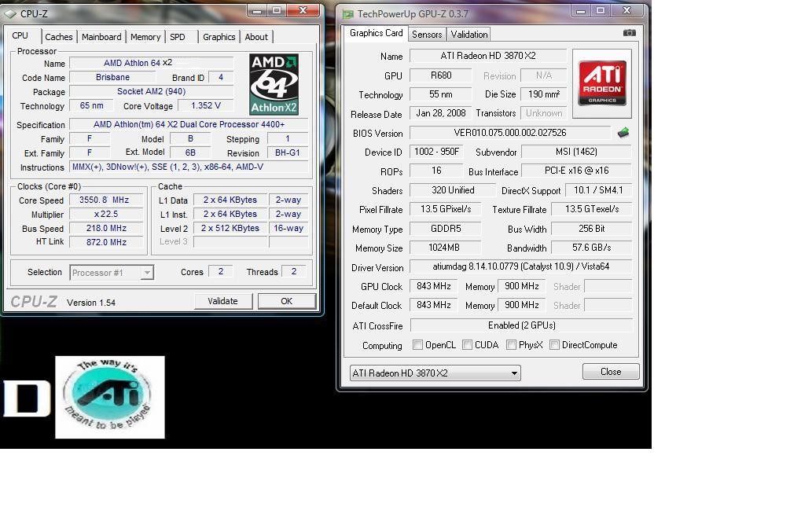Click the GPU-Z title bar icon

coord(348,14)
